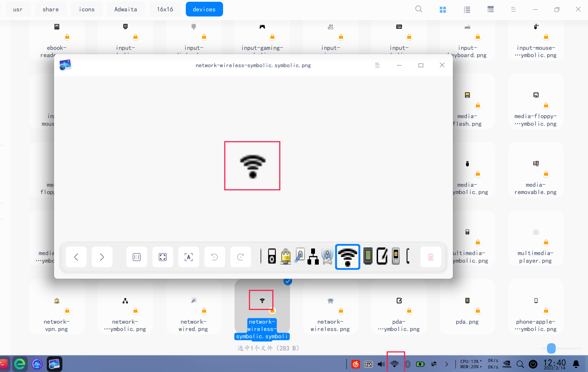
Task: Select the media-floppy symbolic png file
Action: point(536,101)
